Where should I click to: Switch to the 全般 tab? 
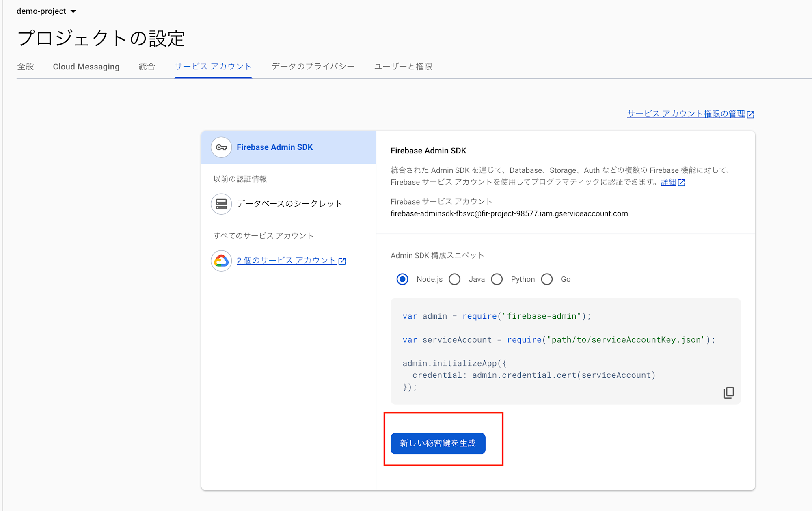pos(26,67)
